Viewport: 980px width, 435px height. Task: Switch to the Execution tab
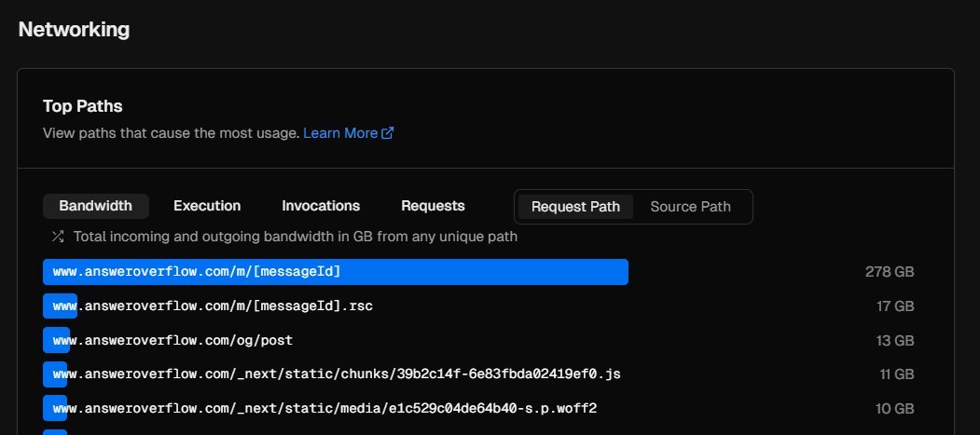[x=207, y=206]
